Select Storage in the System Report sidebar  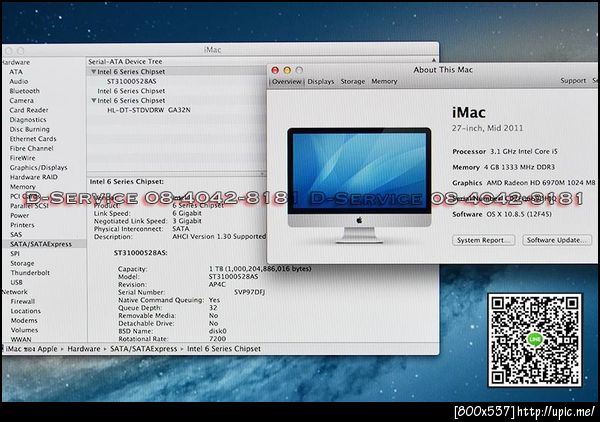22,263
